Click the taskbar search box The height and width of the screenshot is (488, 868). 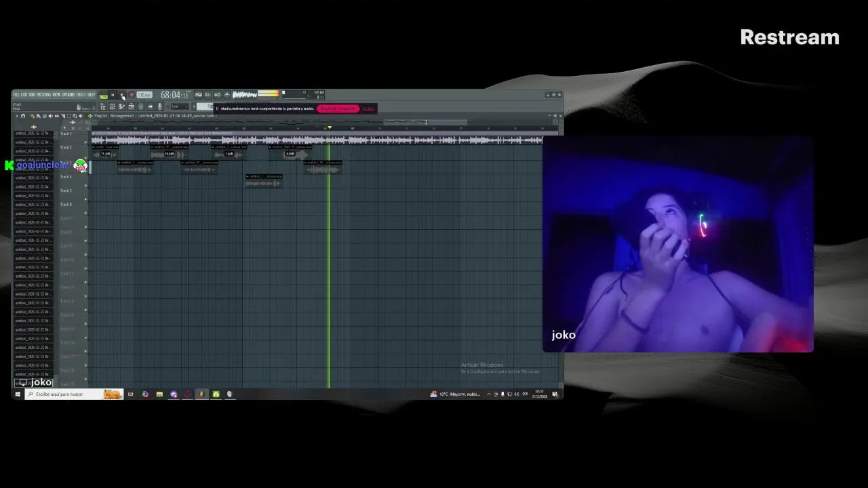pos(74,394)
